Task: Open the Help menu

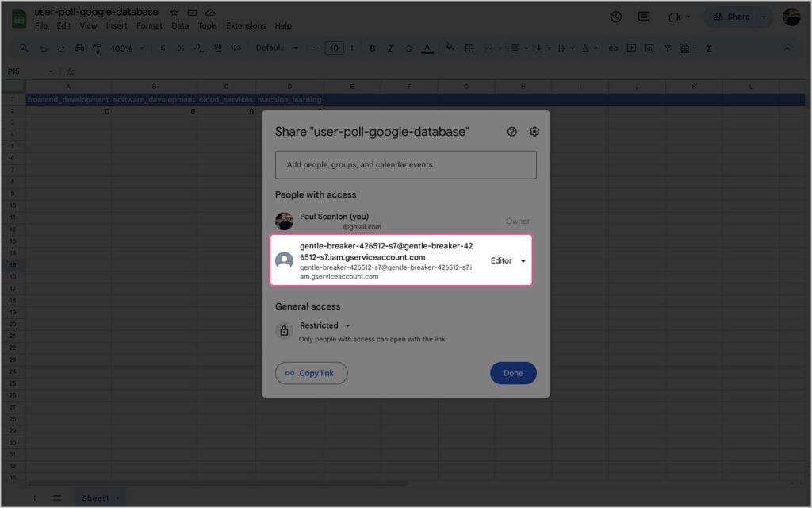Action: pos(283,25)
